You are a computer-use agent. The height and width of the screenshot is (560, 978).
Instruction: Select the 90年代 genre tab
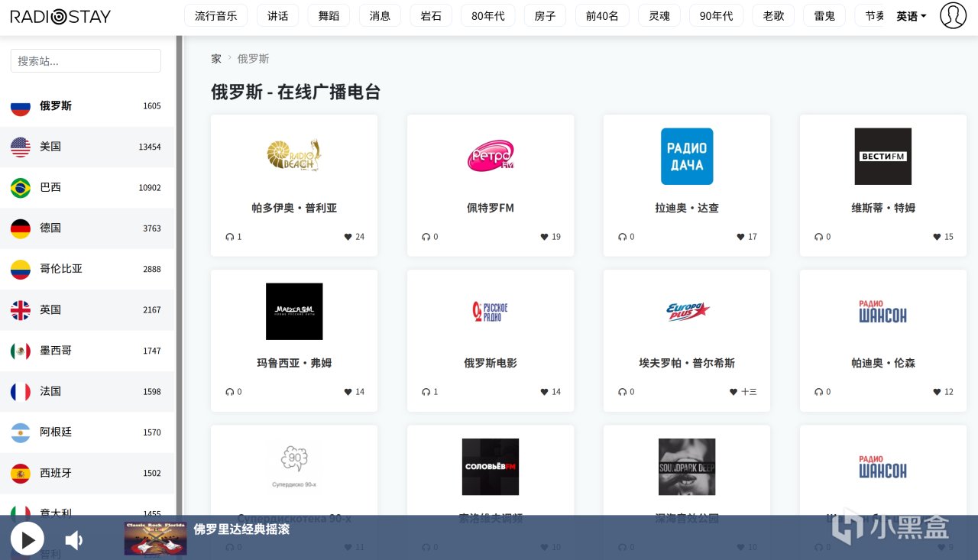(x=717, y=15)
